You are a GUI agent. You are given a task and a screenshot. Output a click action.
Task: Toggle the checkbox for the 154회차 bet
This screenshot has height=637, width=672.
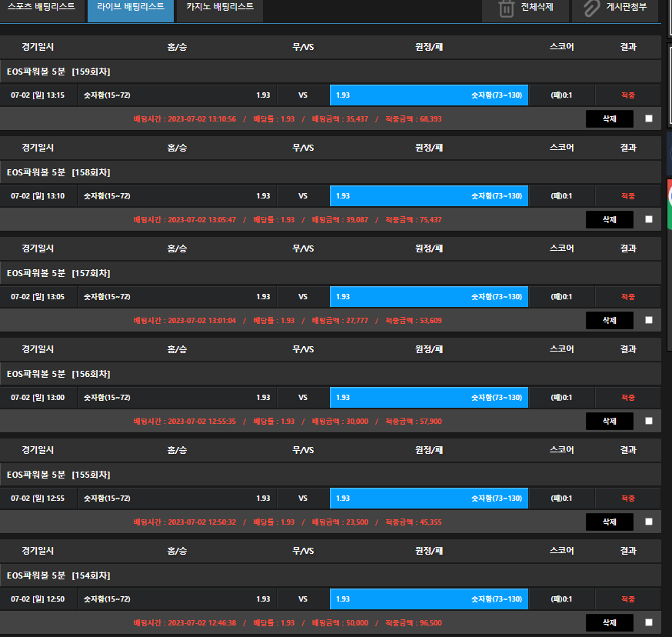[649, 622]
